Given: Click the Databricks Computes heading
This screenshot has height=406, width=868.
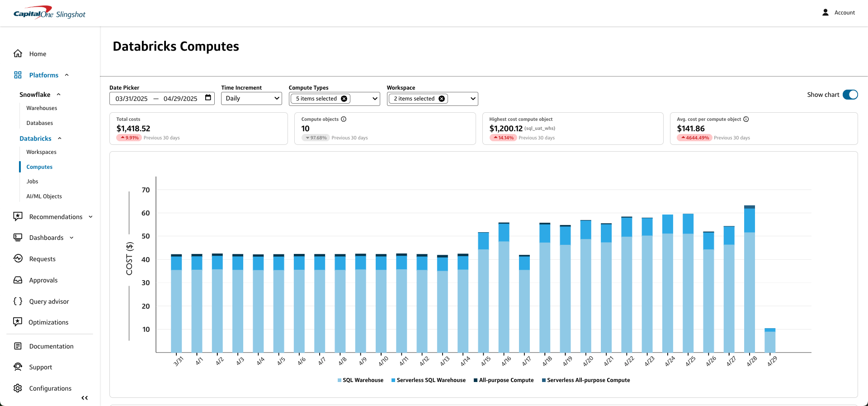Looking at the screenshot, I should pos(176,46).
